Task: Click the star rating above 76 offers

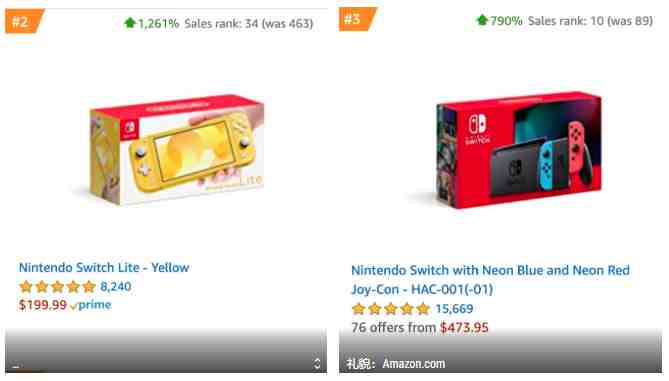Action: pos(390,308)
